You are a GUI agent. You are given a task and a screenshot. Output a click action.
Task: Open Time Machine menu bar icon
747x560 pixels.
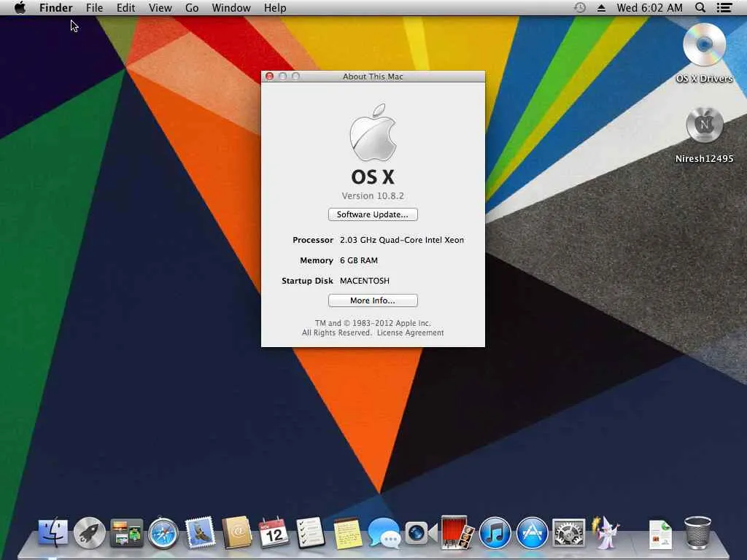[x=579, y=8]
